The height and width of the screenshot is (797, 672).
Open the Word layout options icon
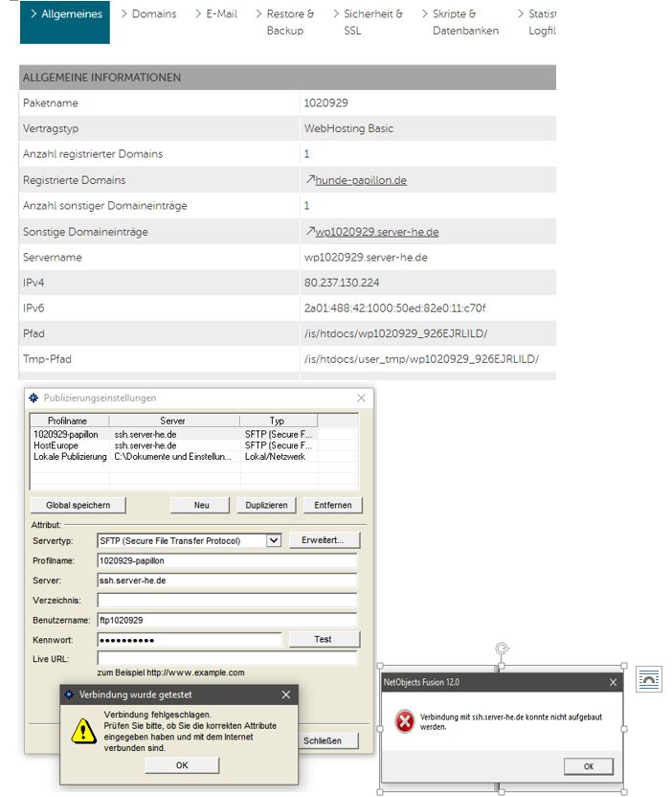tap(649, 678)
